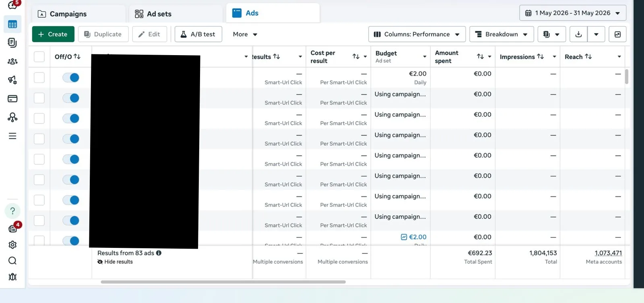Viewport: 644px width, 303px height.
Task: Expand the export options arrow beside download
Action: coord(596,34)
